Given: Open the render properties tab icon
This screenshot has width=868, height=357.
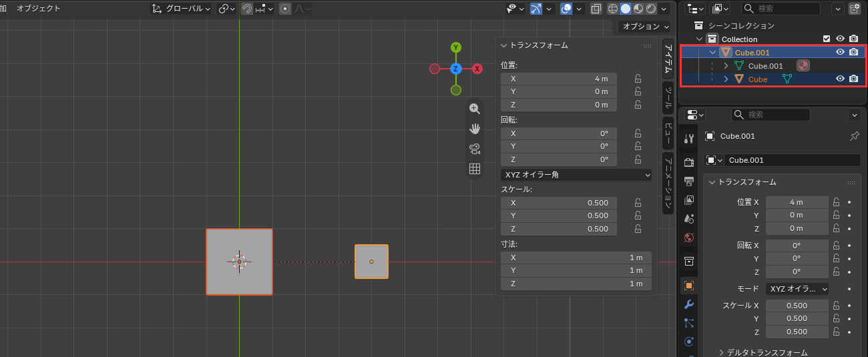Looking at the screenshot, I should pyautogui.click(x=689, y=162).
